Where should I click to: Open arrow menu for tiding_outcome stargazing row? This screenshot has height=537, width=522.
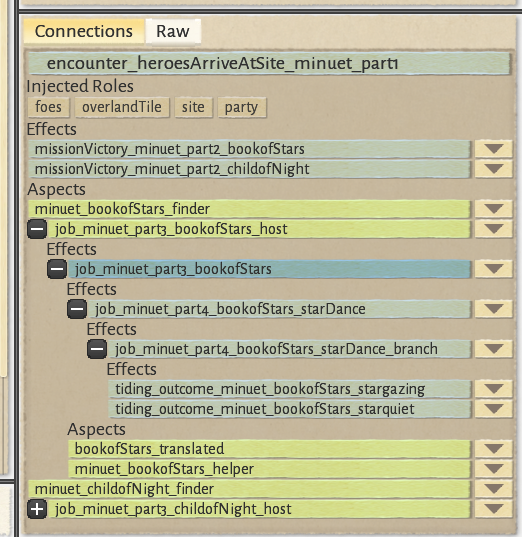[494, 389]
